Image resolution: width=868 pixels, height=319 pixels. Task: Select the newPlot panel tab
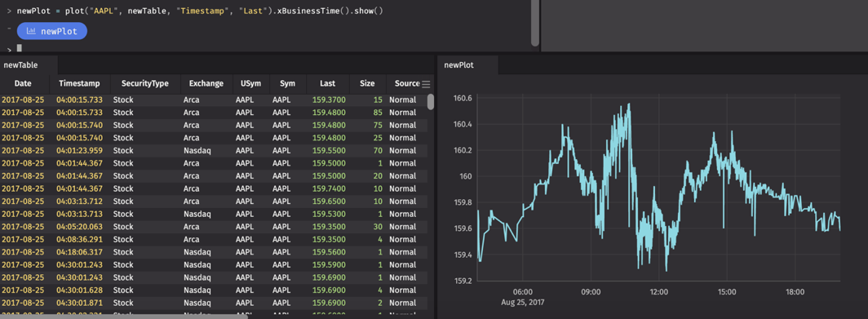click(x=458, y=64)
